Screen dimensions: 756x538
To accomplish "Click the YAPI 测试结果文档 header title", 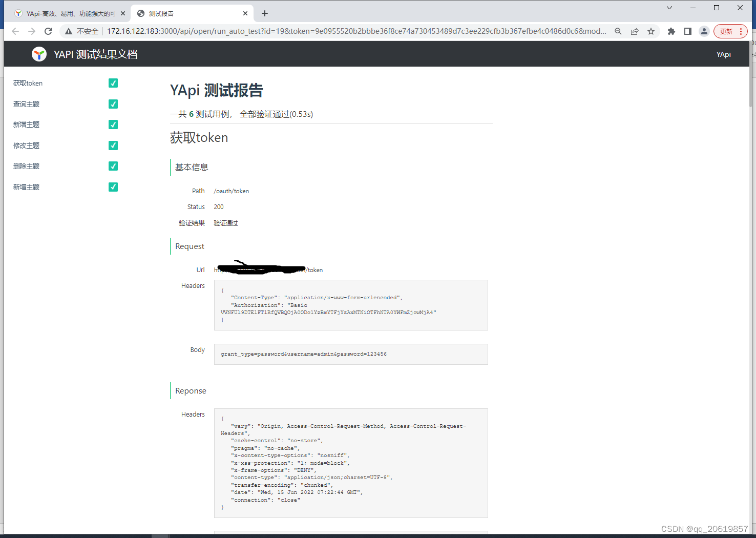I will coord(96,54).
